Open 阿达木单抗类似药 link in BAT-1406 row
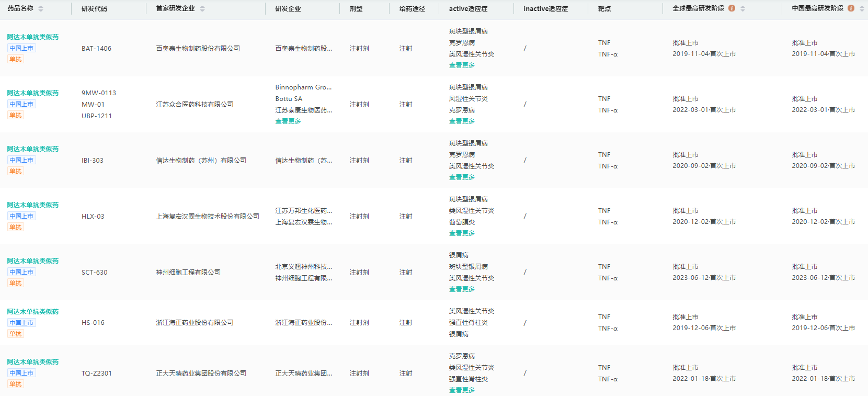Screen dimensions: 868x396 pyautogui.click(x=33, y=37)
